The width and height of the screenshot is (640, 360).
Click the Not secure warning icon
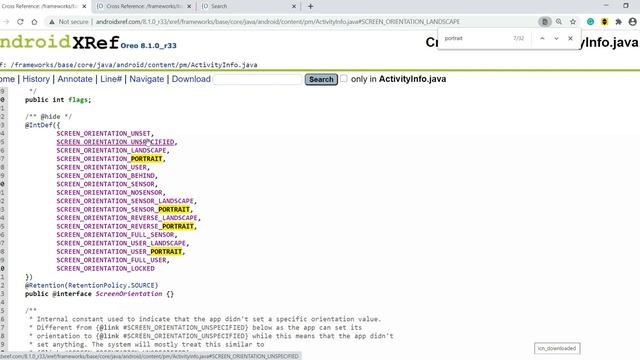[x=52, y=22]
